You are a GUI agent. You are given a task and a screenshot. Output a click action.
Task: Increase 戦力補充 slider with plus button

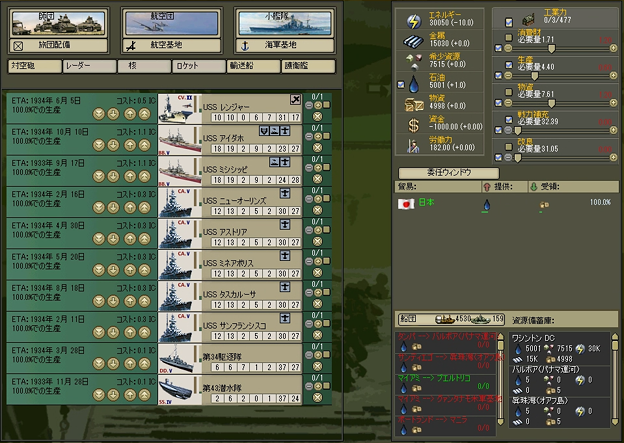[613, 130]
